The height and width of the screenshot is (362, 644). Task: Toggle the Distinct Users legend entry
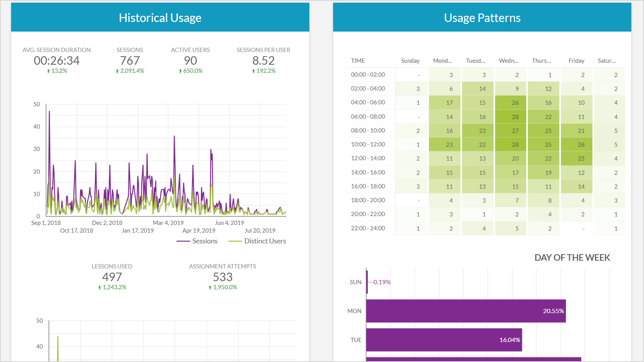click(257, 241)
